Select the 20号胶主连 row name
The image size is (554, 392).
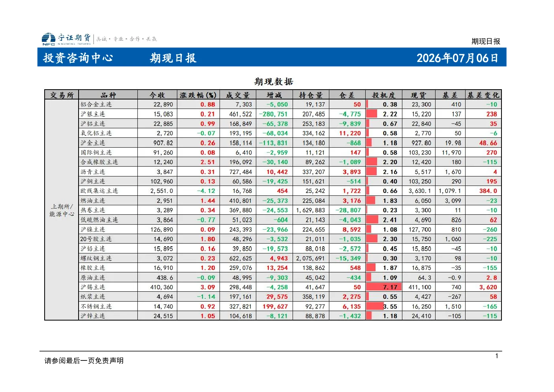coord(96,239)
